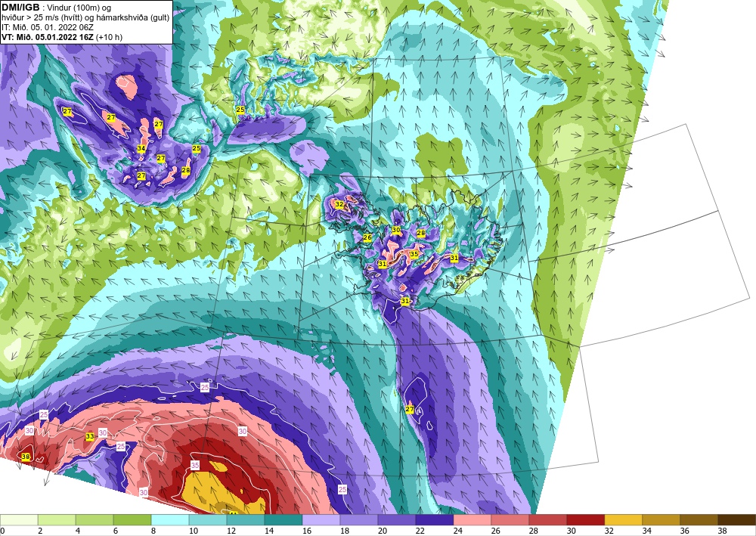
Task: Click the lavender 16–18 legend swatch
Action: [x=321, y=520]
